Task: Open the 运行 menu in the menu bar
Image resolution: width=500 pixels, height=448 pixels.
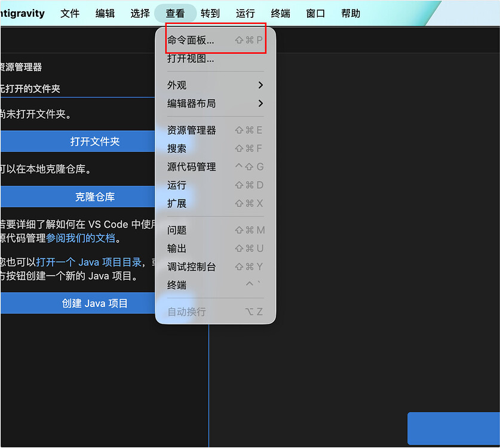Action: (245, 13)
